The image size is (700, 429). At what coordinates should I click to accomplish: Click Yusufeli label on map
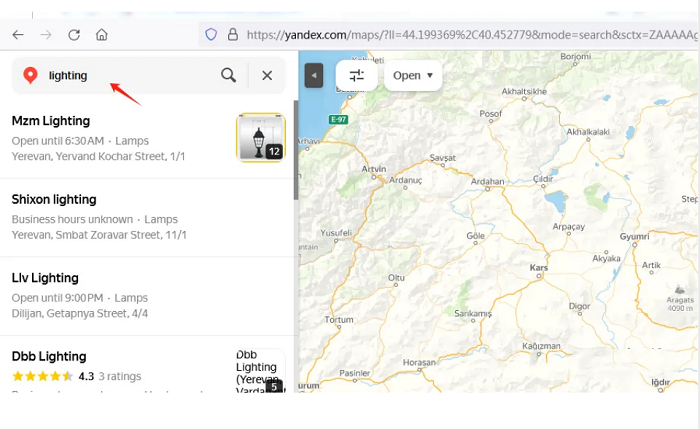pos(336,233)
